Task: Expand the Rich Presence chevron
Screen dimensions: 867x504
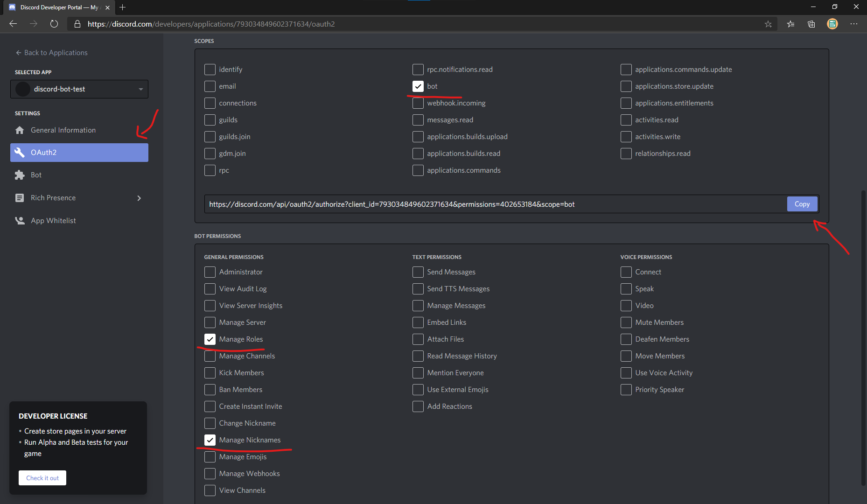Action: (139, 198)
